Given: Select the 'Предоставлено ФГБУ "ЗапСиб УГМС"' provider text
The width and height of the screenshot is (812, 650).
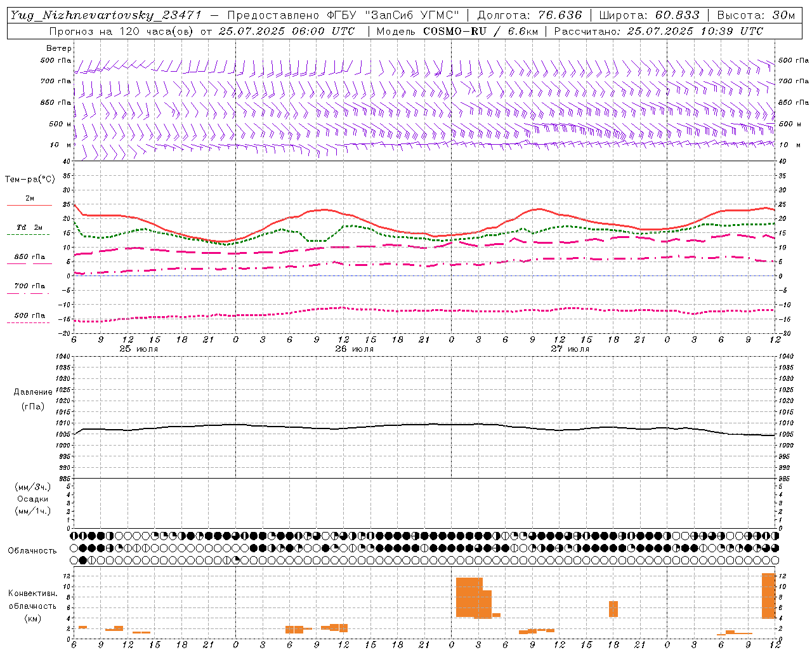Looking at the screenshot, I should pos(343,15).
